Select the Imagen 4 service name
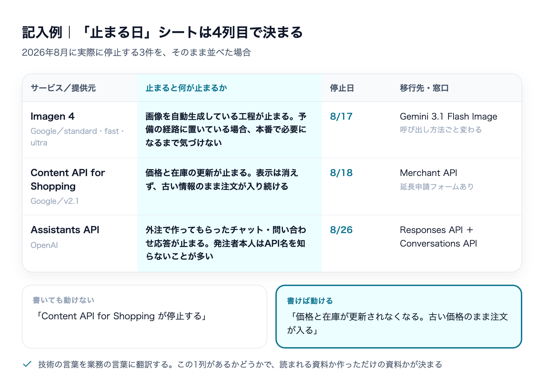 point(53,116)
